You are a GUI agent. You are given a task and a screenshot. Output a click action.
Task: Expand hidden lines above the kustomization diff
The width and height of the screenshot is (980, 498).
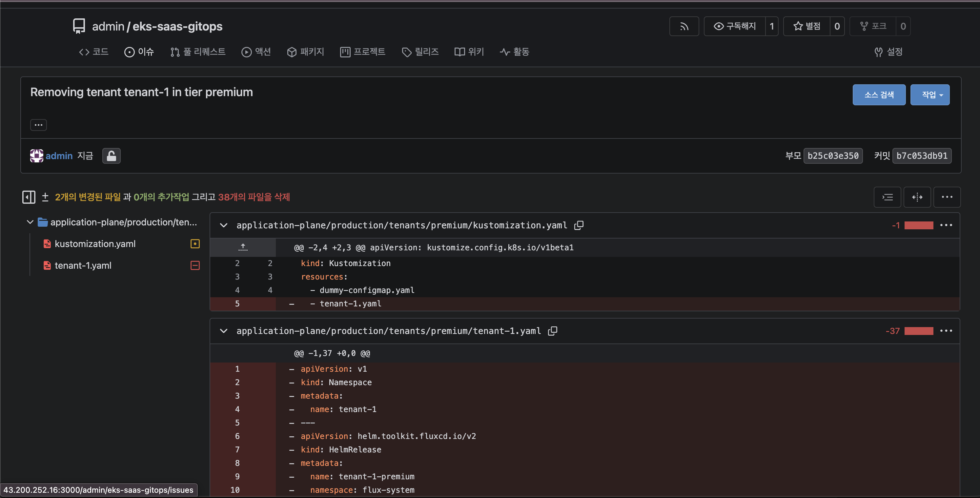243,248
